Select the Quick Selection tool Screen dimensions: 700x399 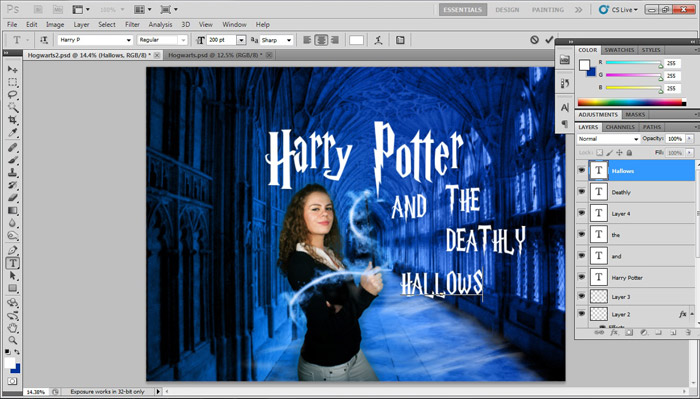[x=12, y=107]
